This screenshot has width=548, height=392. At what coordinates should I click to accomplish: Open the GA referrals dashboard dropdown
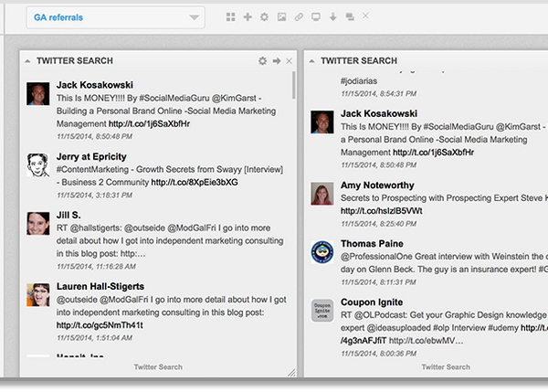pyautogui.click(x=115, y=17)
